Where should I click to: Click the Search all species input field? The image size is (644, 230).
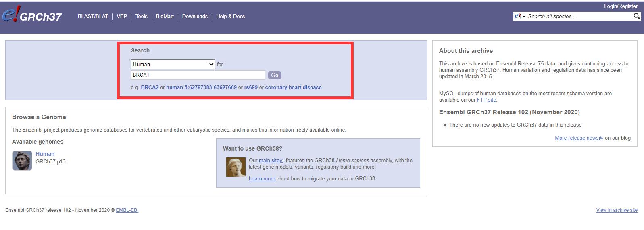pos(579,16)
